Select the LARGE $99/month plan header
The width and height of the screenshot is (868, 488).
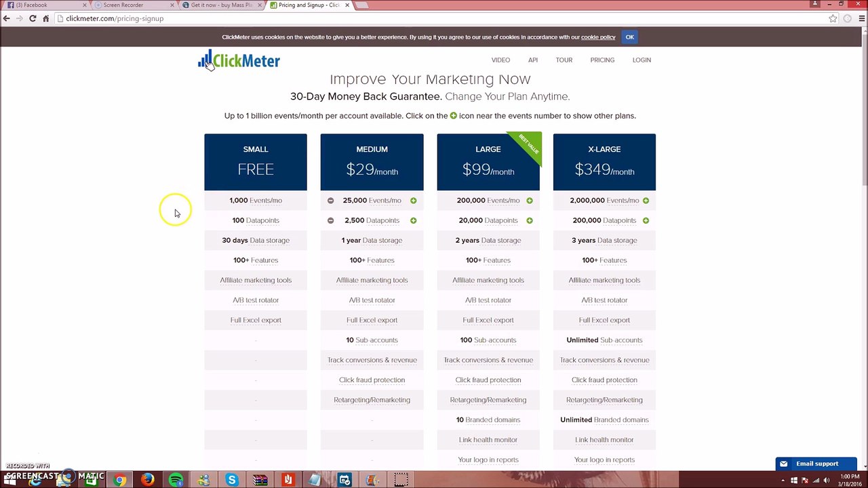click(x=488, y=162)
